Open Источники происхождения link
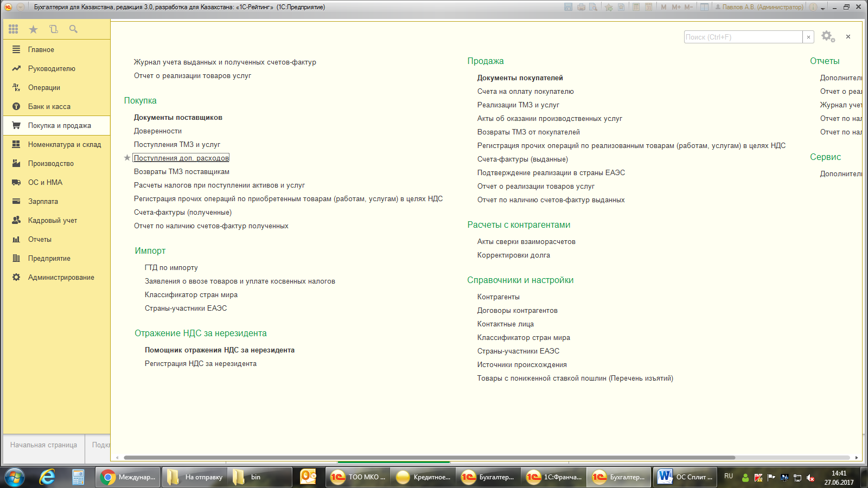 click(x=522, y=365)
